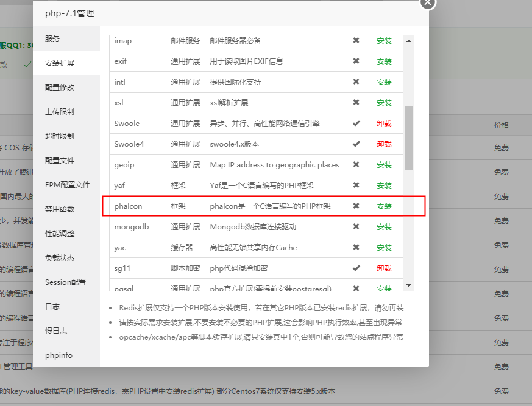Install the exif extension
The width and height of the screenshot is (532, 406).
(384, 61)
